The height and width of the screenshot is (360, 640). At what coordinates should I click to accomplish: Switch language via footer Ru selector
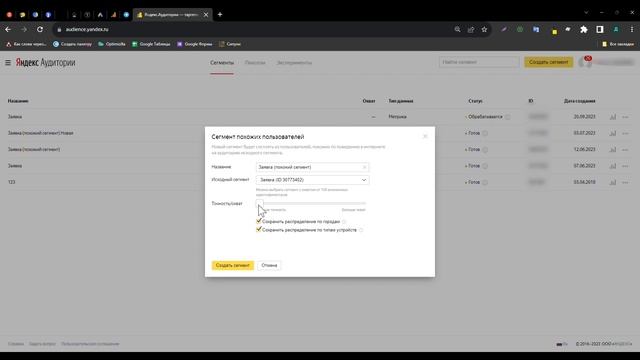click(x=562, y=344)
